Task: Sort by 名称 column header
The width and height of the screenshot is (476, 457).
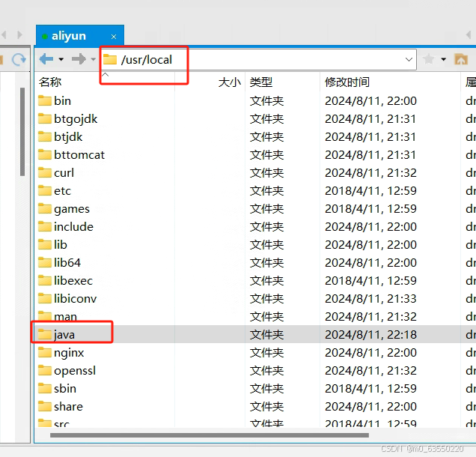Action: [51, 82]
